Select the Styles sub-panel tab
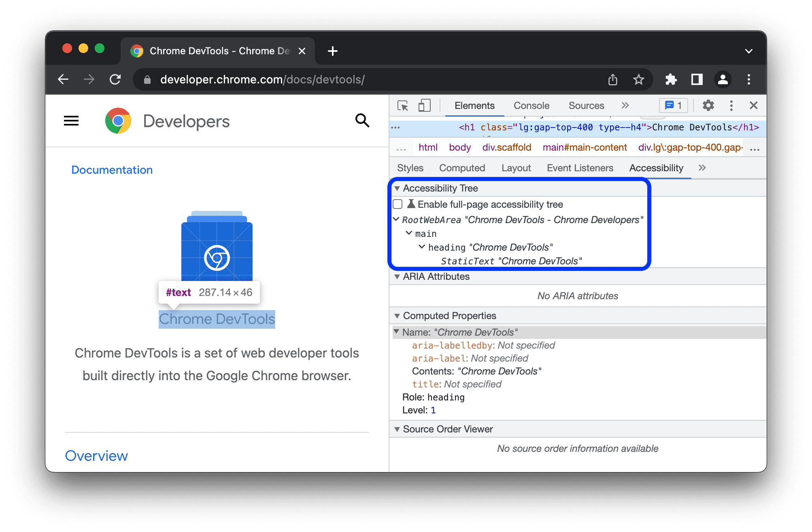Screen dimensions: 812x532 click(x=411, y=167)
